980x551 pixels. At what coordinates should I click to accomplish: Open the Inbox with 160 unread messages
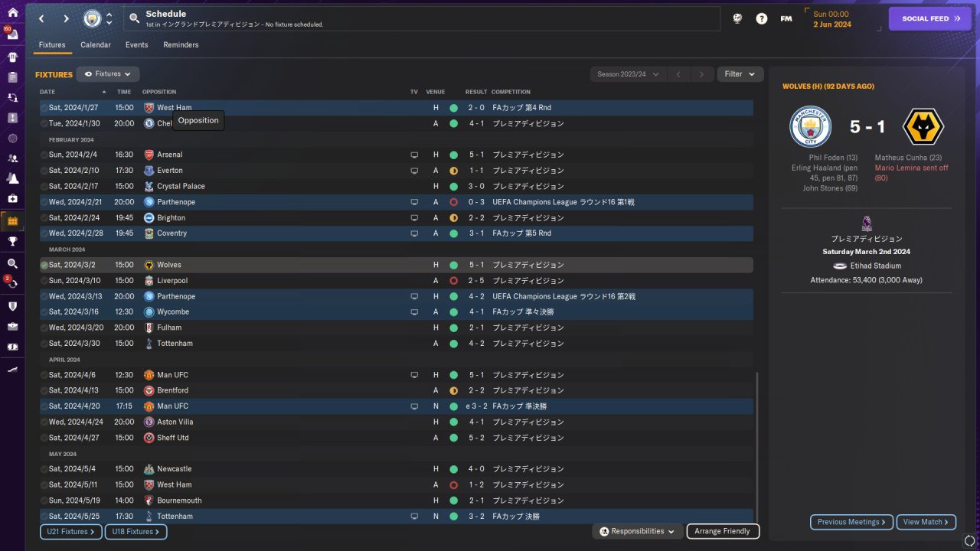pos(12,35)
